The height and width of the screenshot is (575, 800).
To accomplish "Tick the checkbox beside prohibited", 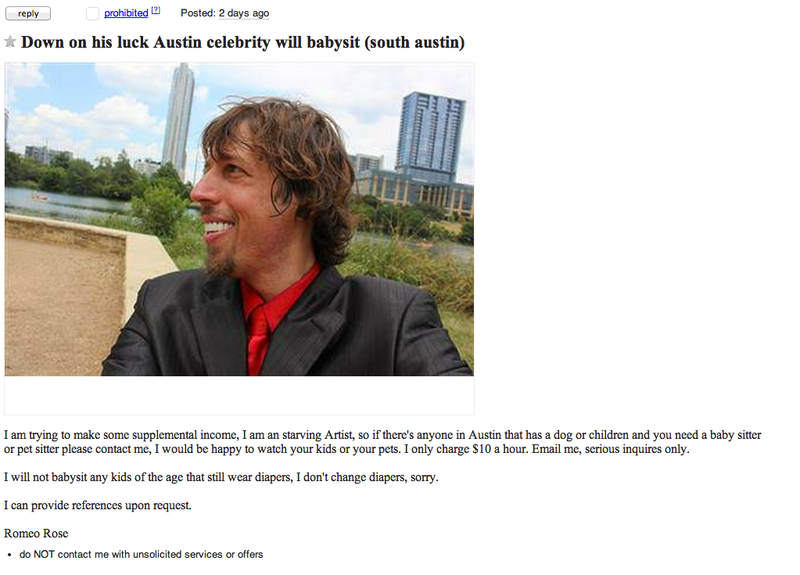I will [92, 13].
